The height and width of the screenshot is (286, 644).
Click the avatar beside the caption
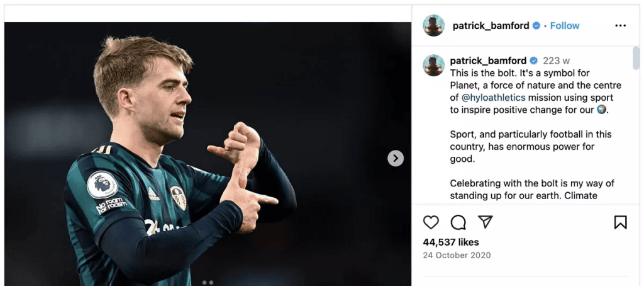434,65
